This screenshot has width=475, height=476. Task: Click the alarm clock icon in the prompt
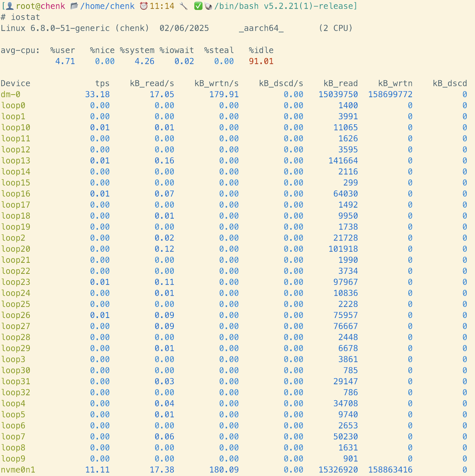144,6
